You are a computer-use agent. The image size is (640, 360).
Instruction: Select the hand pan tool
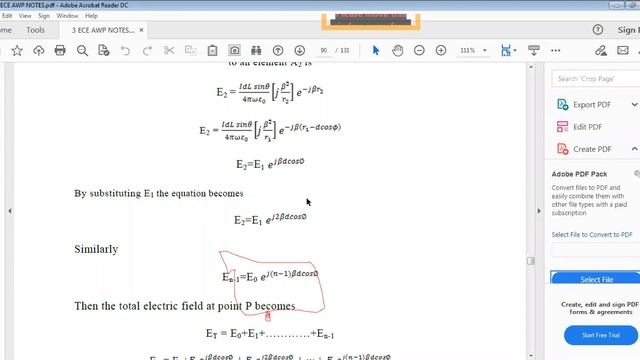click(398, 50)
